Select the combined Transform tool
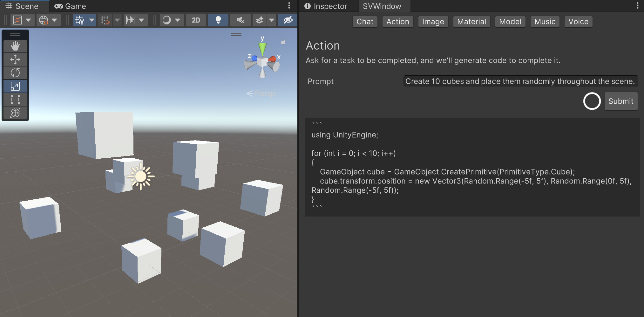This screenshot has height=317, width=644. (15, 113)
